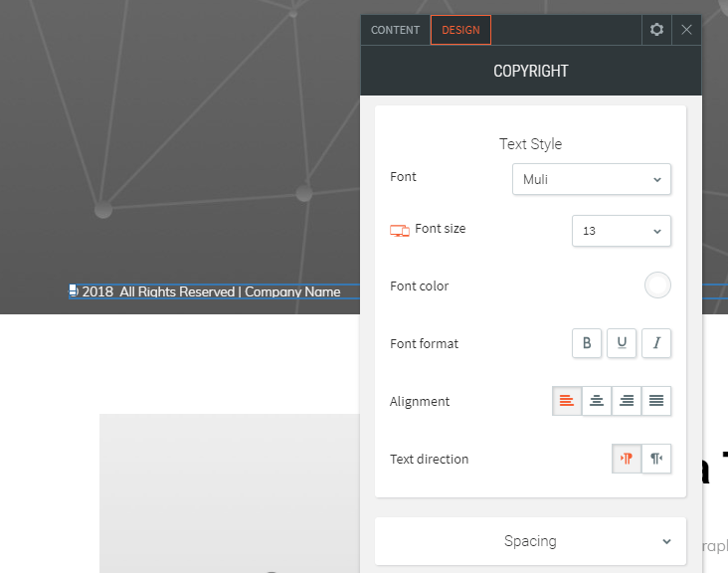The image size is (728, 573).
Task: Switch to the DESIGN tab
Action: (x=460, y=30)
